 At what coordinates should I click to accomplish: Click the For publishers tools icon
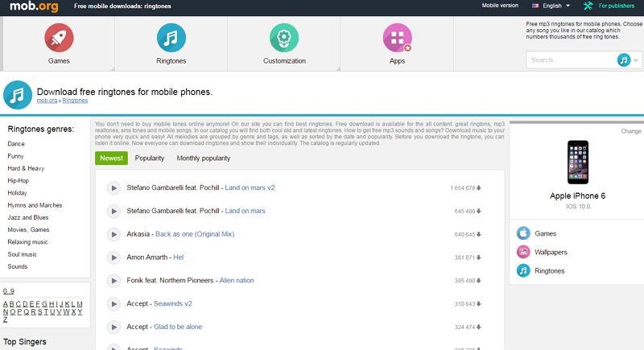click(588, 6)
